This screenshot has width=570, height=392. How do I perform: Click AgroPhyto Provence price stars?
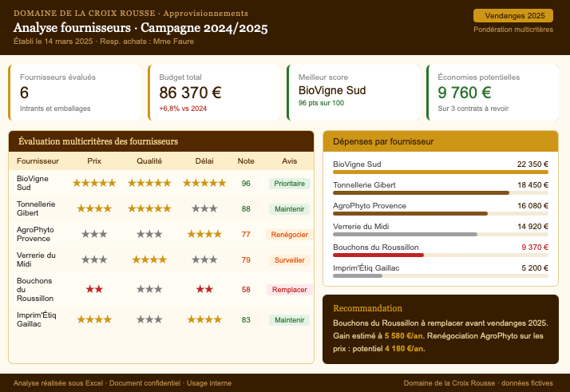(x=94, y=234)
